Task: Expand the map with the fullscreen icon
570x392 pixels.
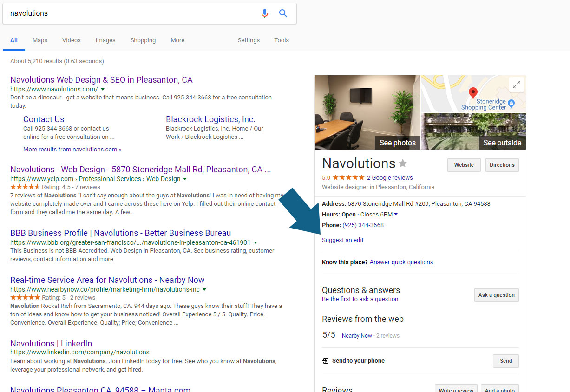Action: pos(516,85)
